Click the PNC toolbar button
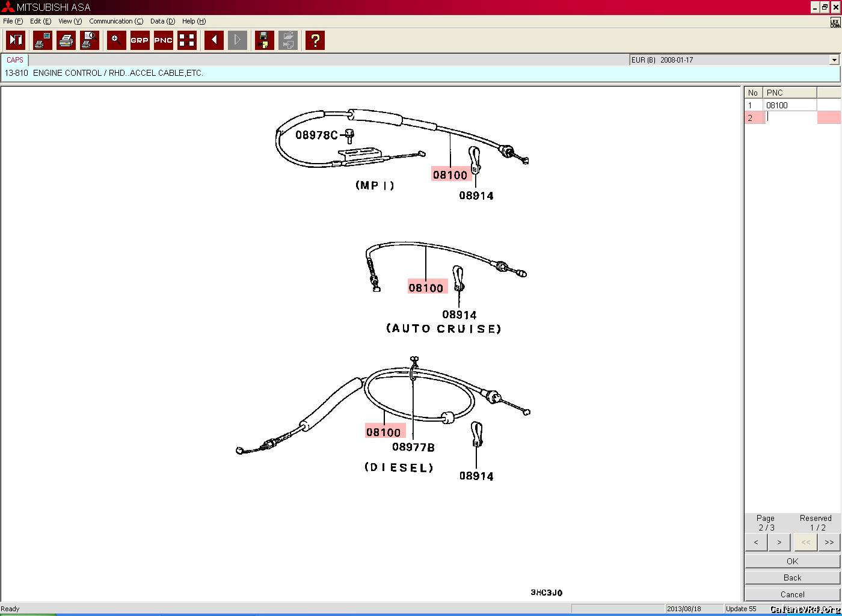Viewport: 842px width, 616px height. point(163,40)
